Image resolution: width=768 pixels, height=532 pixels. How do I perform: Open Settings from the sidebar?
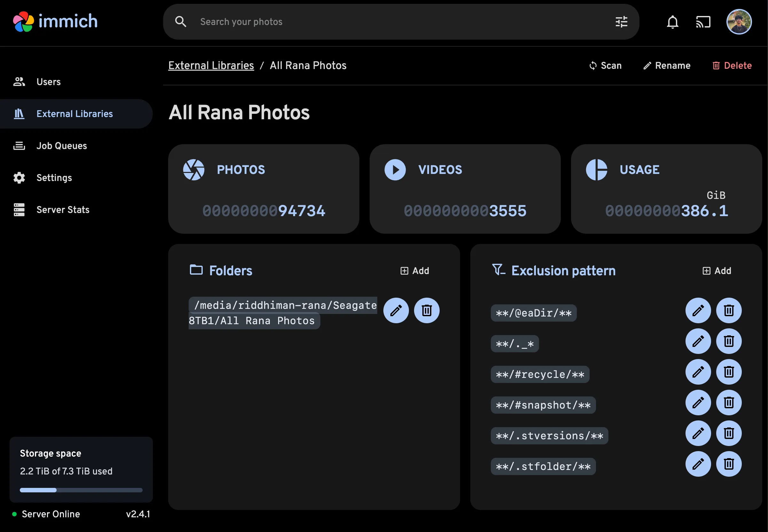pos(76,178)
